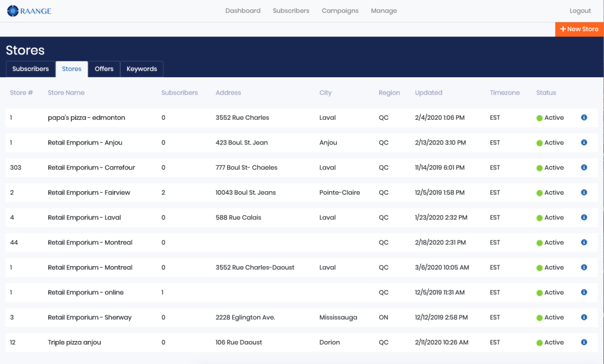Sort by the City column header
The image size is (604, 364).
click(x=325, y=93)
